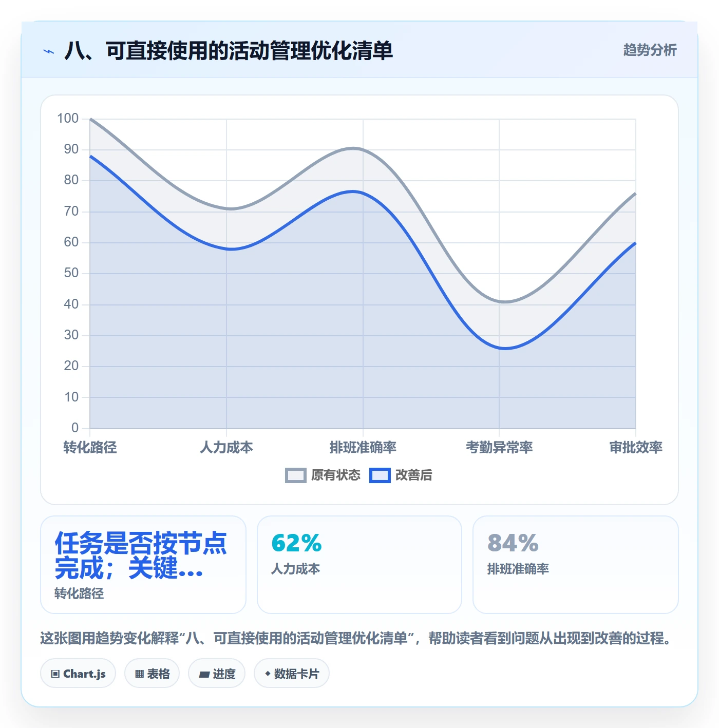Click the grid icon in the 表格 chip
This screenshot has width=719, height=728.
point(139,674)
